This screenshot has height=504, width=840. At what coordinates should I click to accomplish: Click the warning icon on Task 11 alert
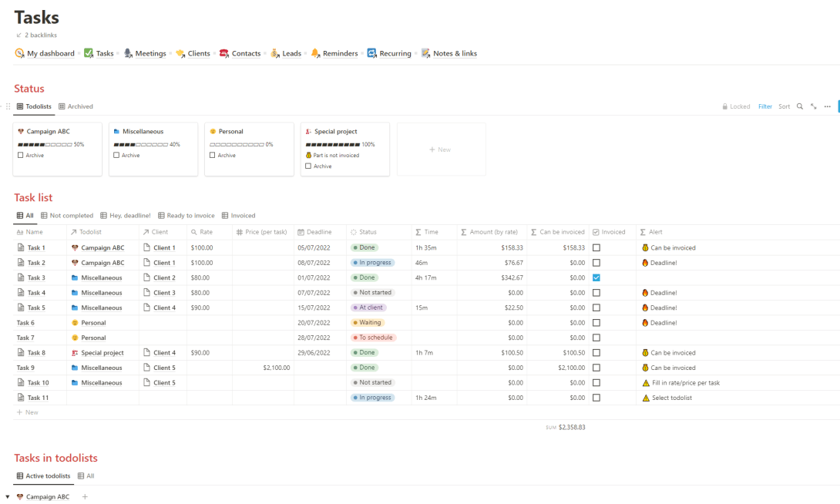tap(646, 398)
